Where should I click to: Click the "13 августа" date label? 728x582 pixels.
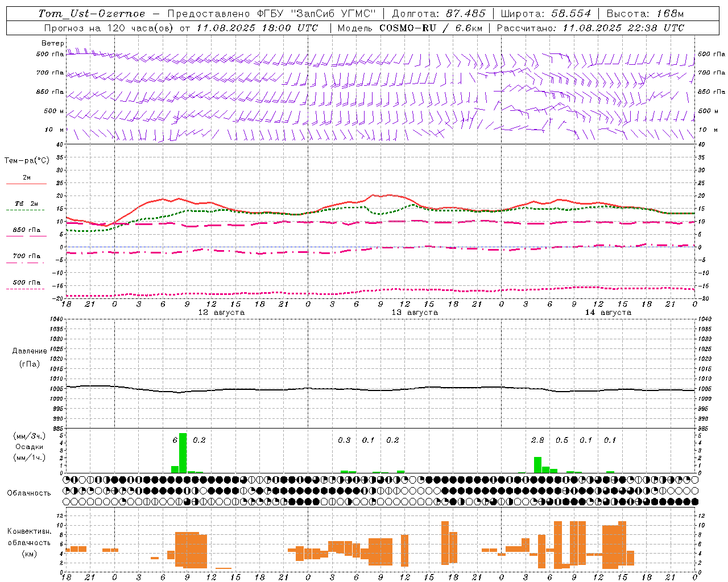pos(415,313)
